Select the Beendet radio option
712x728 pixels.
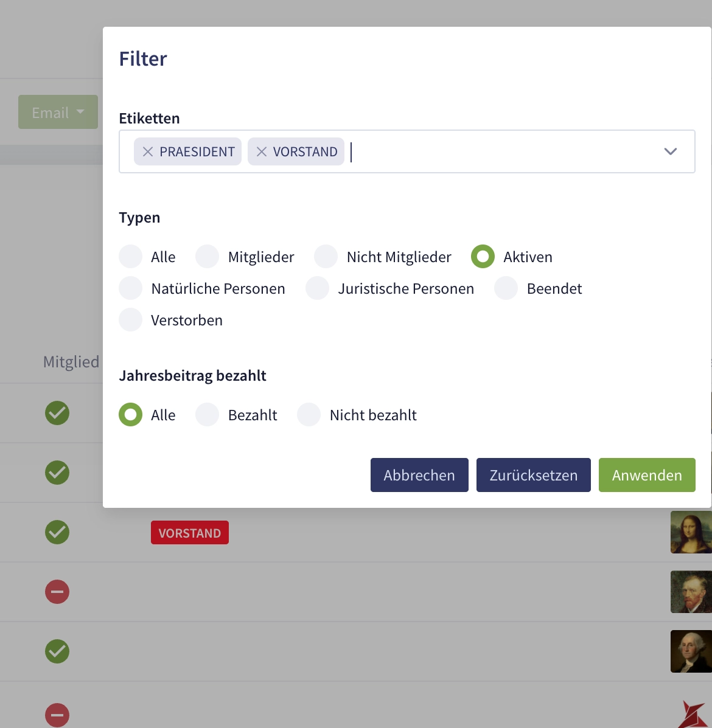(x=506, y=288)
